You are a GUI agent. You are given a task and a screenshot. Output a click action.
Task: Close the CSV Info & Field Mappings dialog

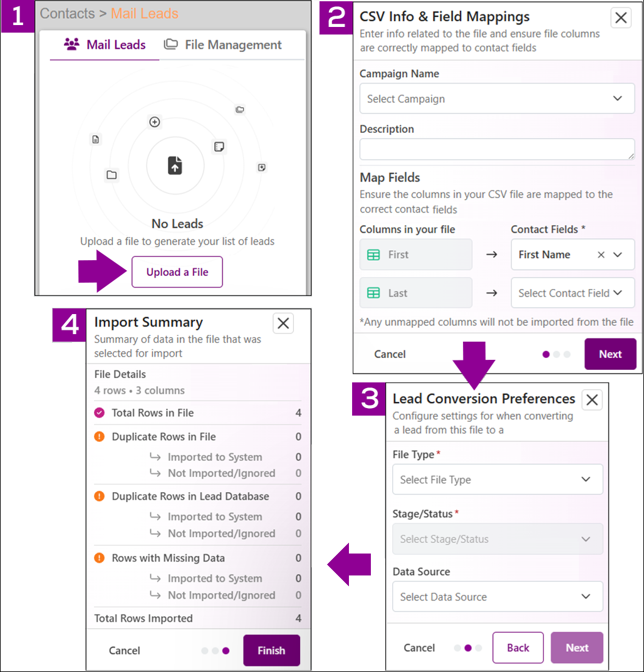(620, 18)
